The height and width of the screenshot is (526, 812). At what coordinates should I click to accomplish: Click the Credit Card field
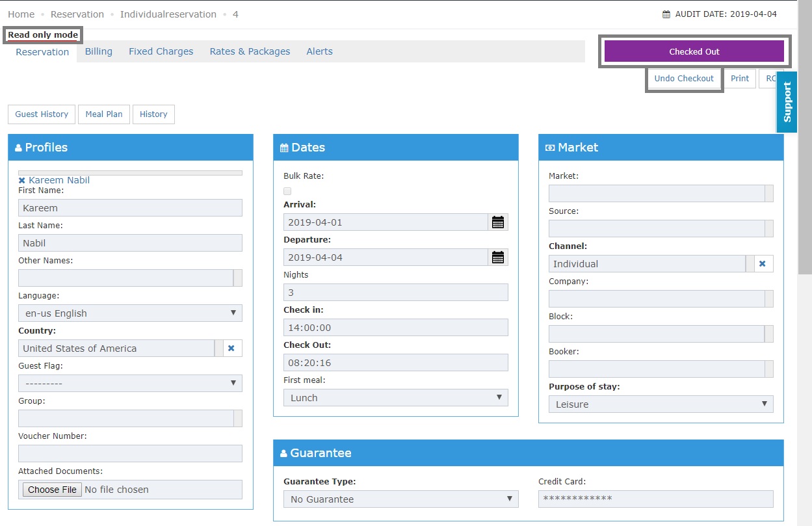click(656, 499)
